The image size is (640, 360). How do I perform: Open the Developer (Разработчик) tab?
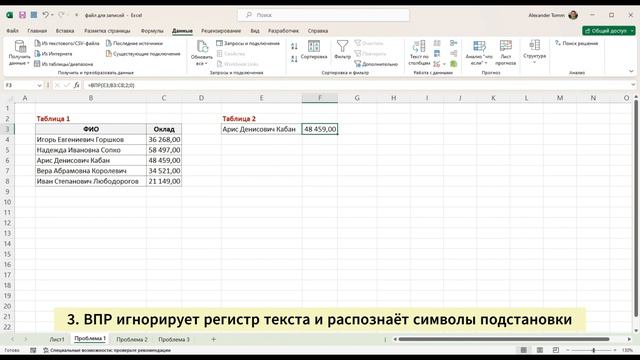point(283,31)
